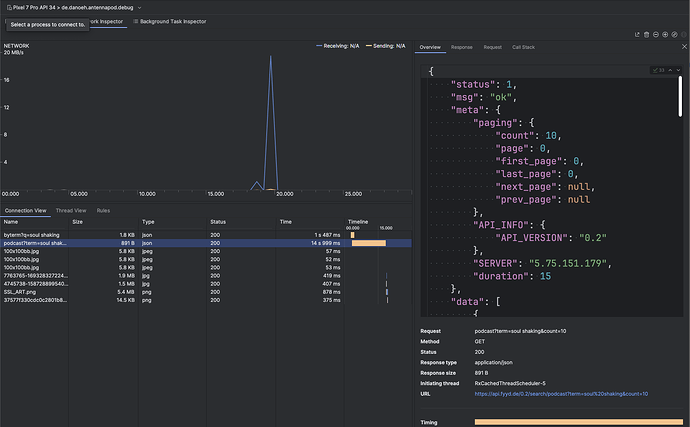The image size is (690, 427).
Task: Click the "duration": 15 JSON line
Action: (x=512, y=276)
